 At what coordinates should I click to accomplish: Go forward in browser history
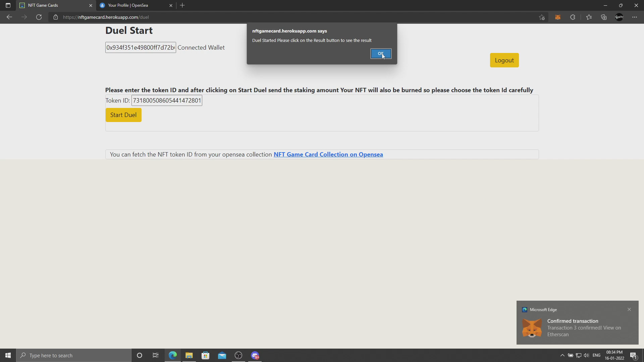(x=24, y=17)
